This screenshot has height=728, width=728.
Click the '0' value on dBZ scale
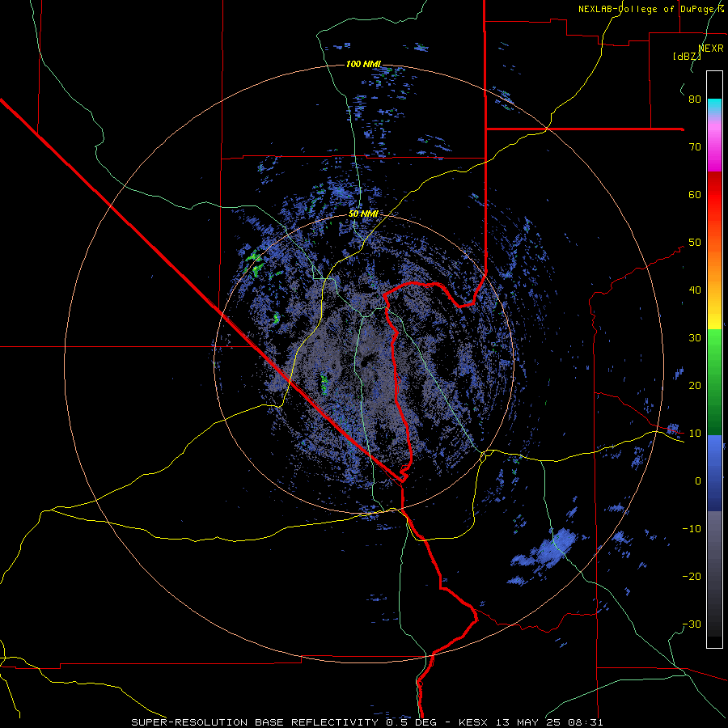(x=698, y=481)
